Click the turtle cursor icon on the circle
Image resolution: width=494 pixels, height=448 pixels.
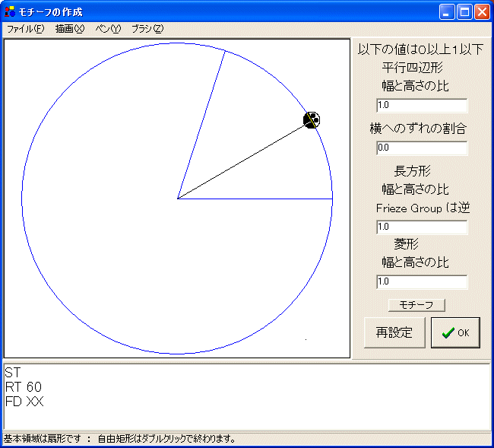click(312, 120)
